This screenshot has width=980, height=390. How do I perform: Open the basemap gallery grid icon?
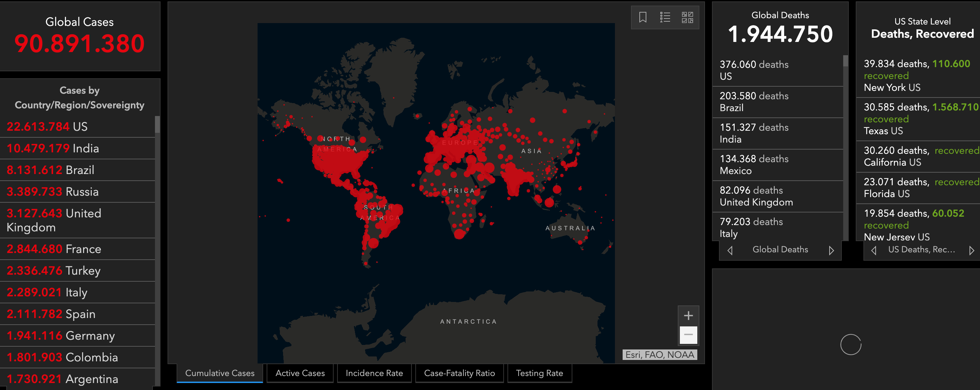tap(687, 17)
